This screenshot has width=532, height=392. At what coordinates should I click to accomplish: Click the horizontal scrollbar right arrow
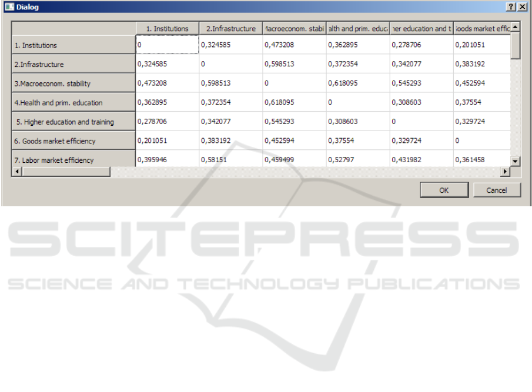(505, 172)
